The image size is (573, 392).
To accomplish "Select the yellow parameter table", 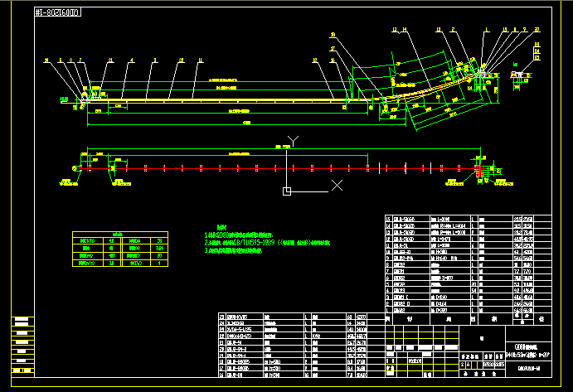I will [121, 250].
